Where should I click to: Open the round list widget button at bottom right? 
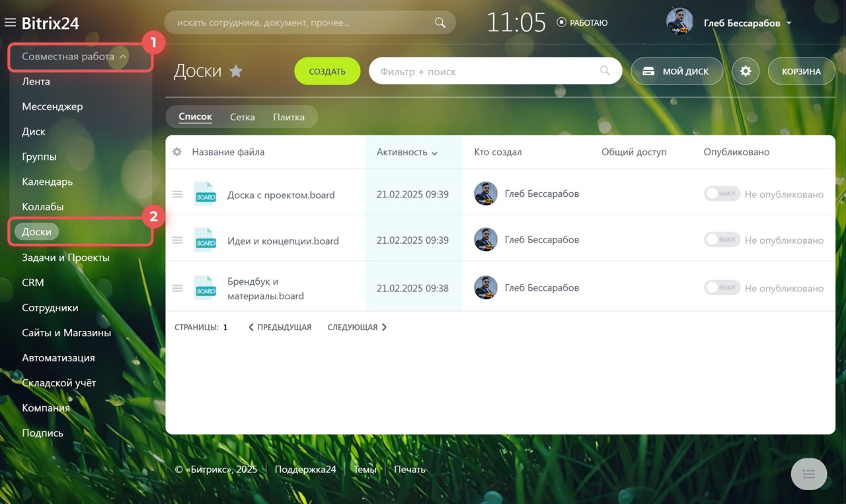pos(809,474)
